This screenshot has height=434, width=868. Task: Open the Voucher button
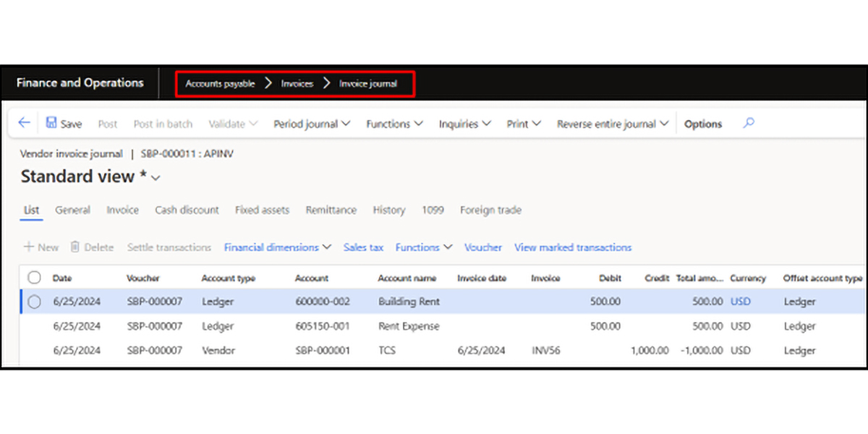[482, 247]
